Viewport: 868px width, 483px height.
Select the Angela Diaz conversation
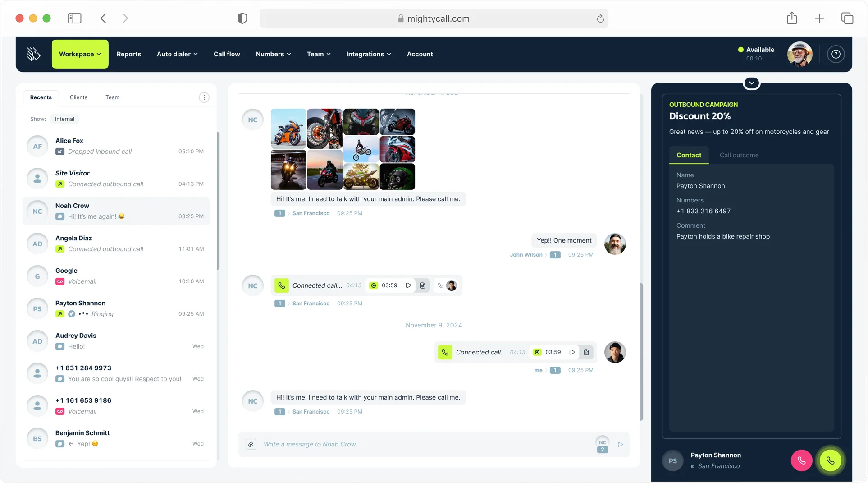point(116,244)
